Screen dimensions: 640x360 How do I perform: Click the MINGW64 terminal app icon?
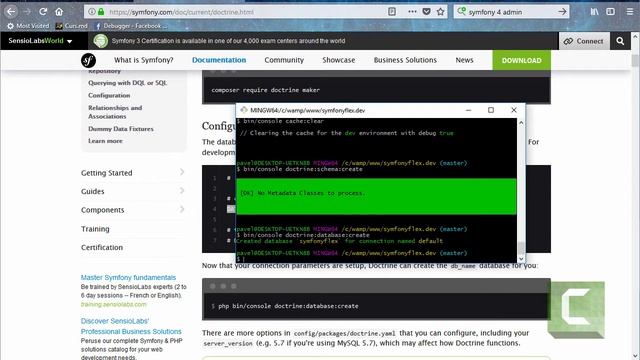(x=244, y=110)
